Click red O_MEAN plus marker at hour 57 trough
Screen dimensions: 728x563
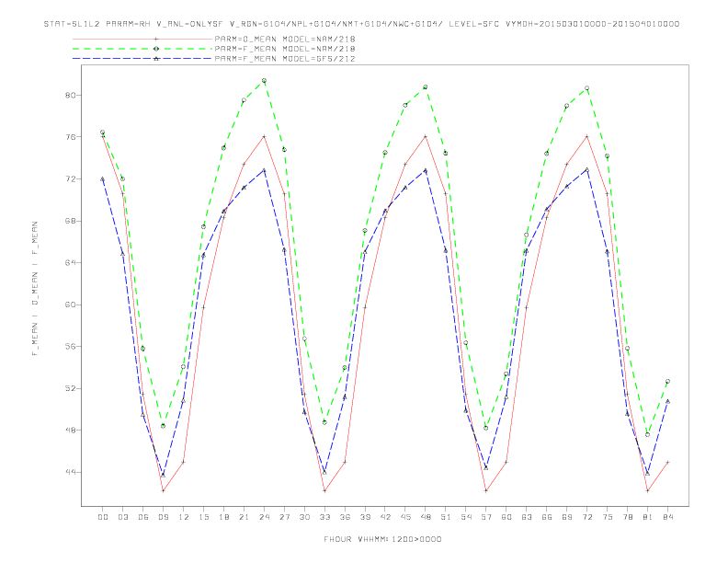[x=486, y=491]
